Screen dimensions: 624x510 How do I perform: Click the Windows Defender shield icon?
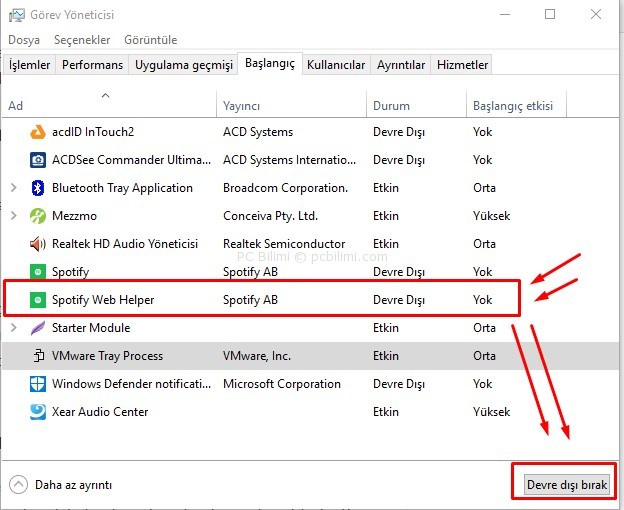[x=38, y=384]
